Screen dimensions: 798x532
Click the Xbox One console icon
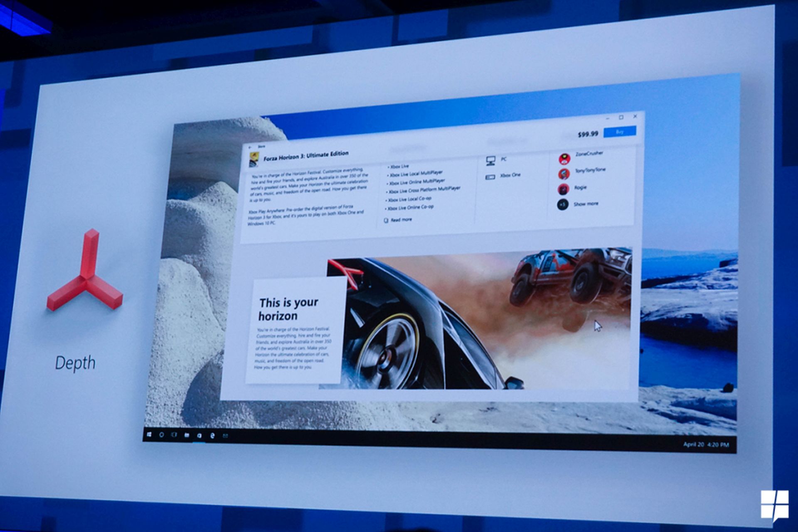pos(490,177)
